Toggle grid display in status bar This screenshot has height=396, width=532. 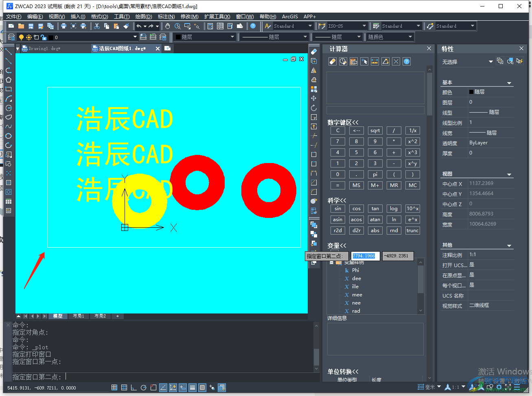tap(124, 387)
